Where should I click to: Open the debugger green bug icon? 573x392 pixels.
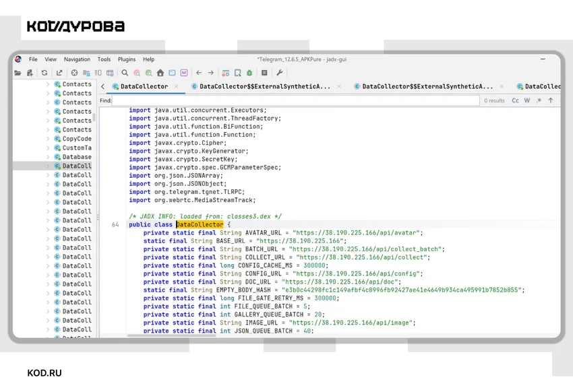tap(249, 73)
